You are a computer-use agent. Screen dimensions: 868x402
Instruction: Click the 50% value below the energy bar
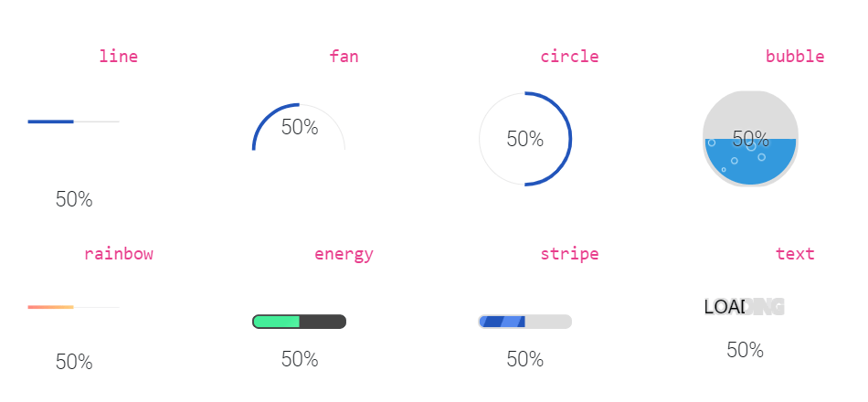click(300, 359)
